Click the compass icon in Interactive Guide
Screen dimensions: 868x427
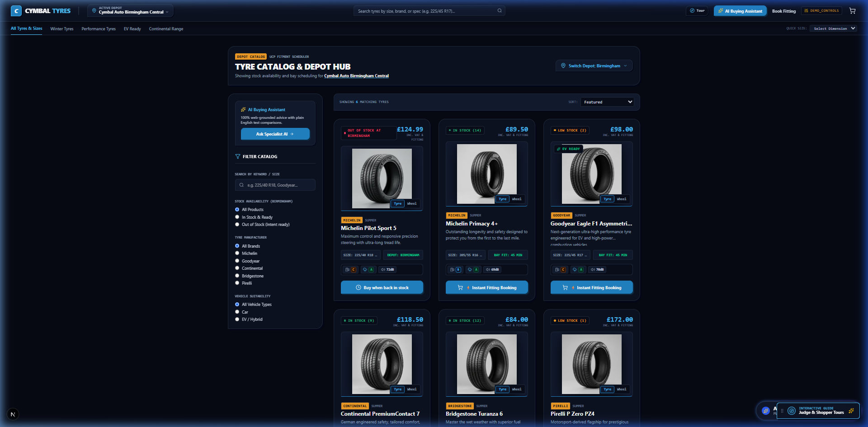click(x=791, y=411)
